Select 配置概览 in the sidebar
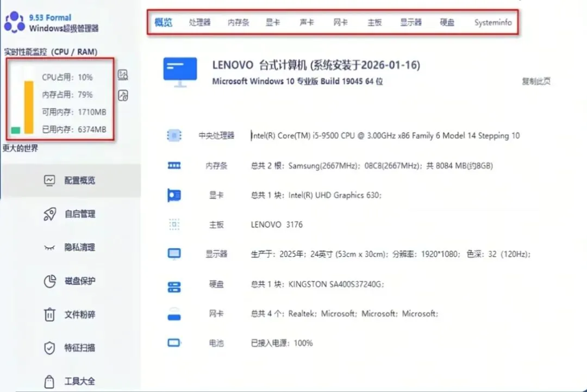The width and height of the screenshot is (587, 392). pos(71,181)
